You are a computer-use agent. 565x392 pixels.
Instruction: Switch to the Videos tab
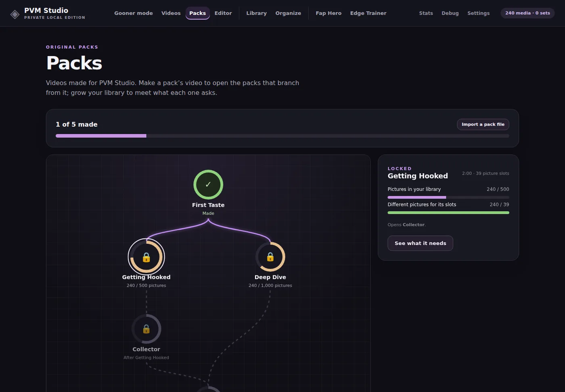click(171, 13)
